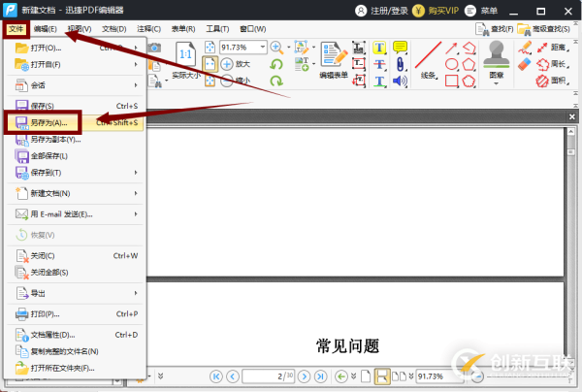The height and width of the screenshot is (392, 582).
Task: Expand the 保存到(T) submenu
Action: point(76,173)
